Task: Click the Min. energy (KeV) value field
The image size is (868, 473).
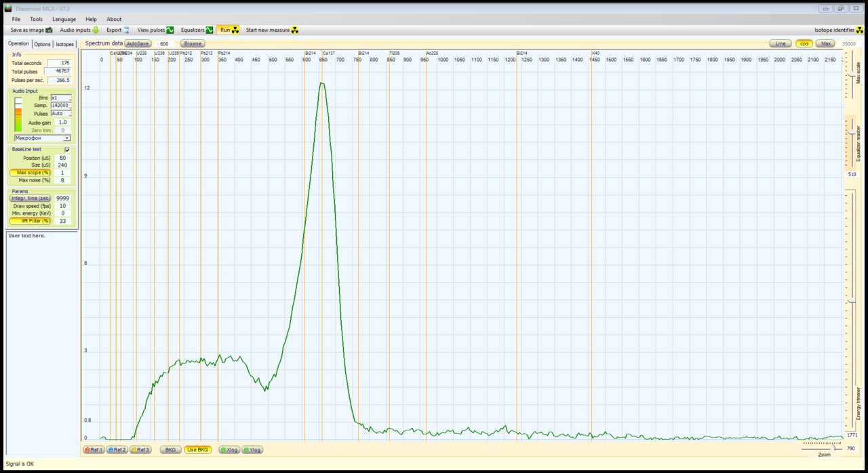Action: tap(62, 213)
